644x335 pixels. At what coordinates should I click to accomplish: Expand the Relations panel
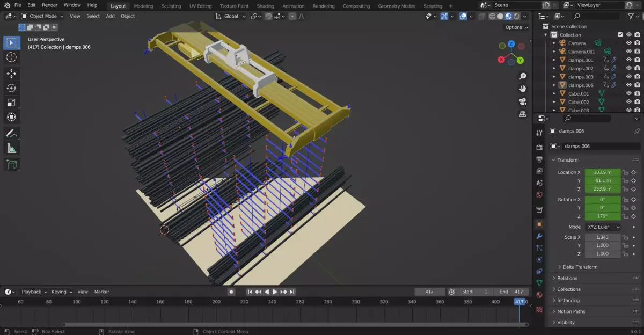click(x=567, y=278)
